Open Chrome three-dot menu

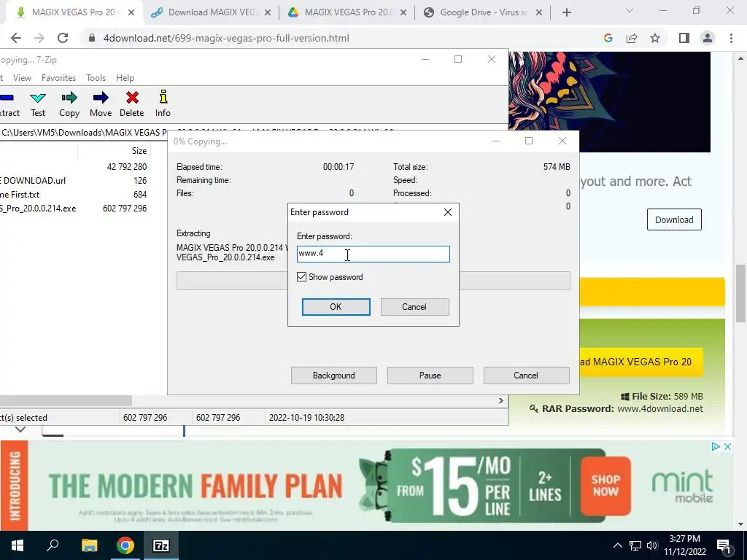point(731,38)
